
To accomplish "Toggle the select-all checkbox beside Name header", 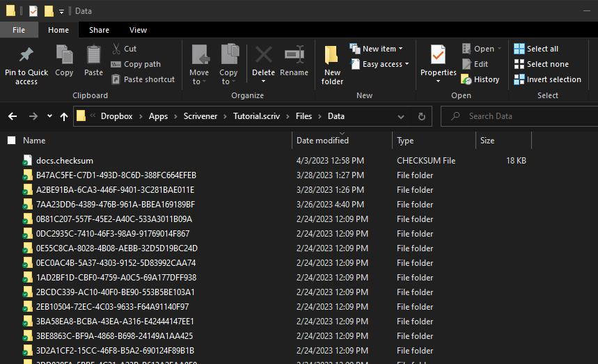I will 11,141.
